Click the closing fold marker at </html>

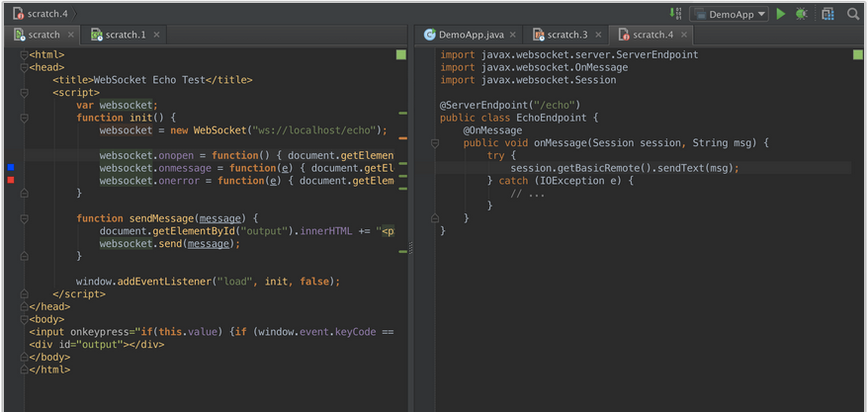[24, 370]
